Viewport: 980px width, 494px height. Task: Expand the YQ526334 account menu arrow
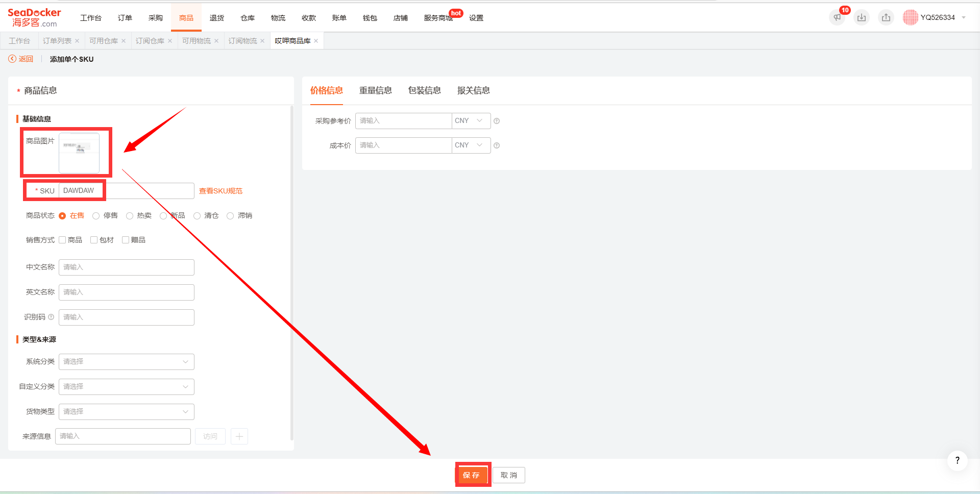[964, 17]
